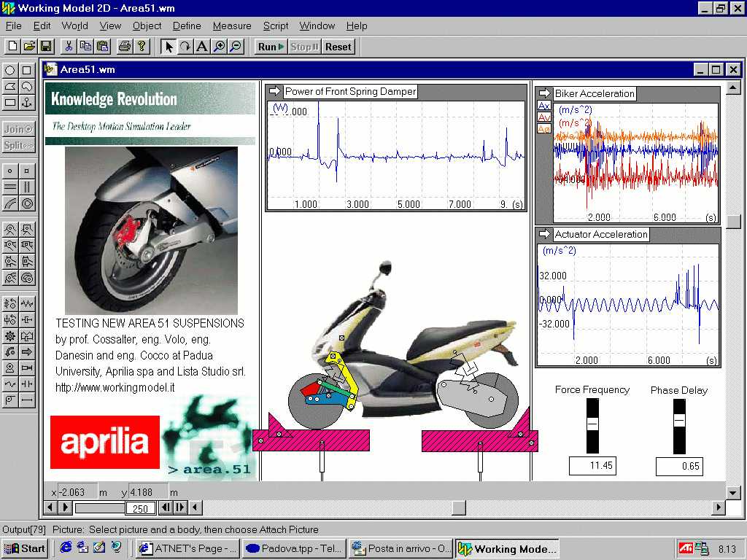Open the Define menu
Screen dimensions: 747x560
point(187,26)
